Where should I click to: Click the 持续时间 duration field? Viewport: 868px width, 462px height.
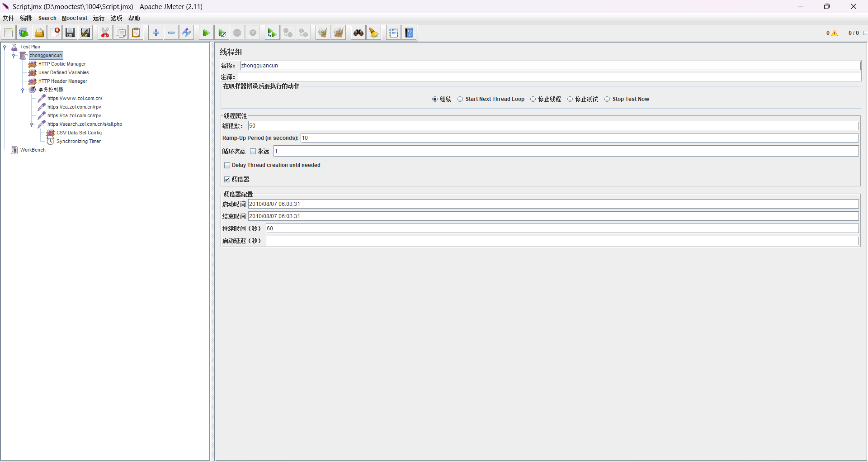[x=562, y=229]
